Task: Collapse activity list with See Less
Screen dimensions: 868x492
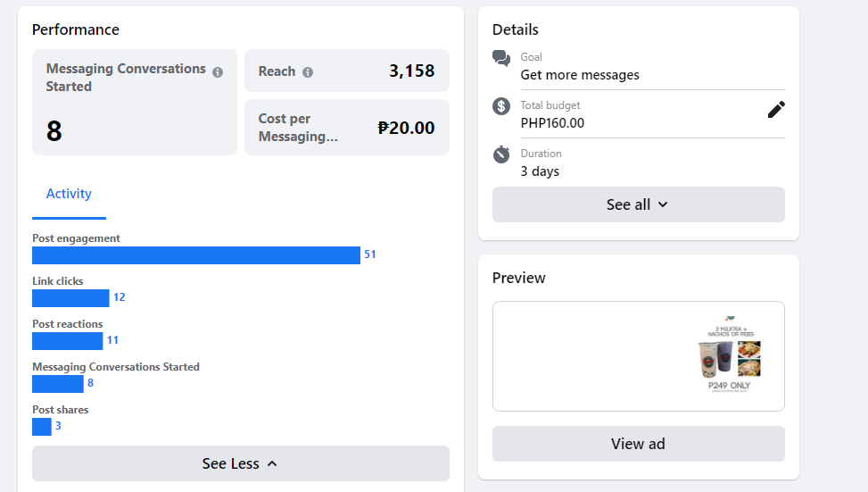Action: (240, 463)
